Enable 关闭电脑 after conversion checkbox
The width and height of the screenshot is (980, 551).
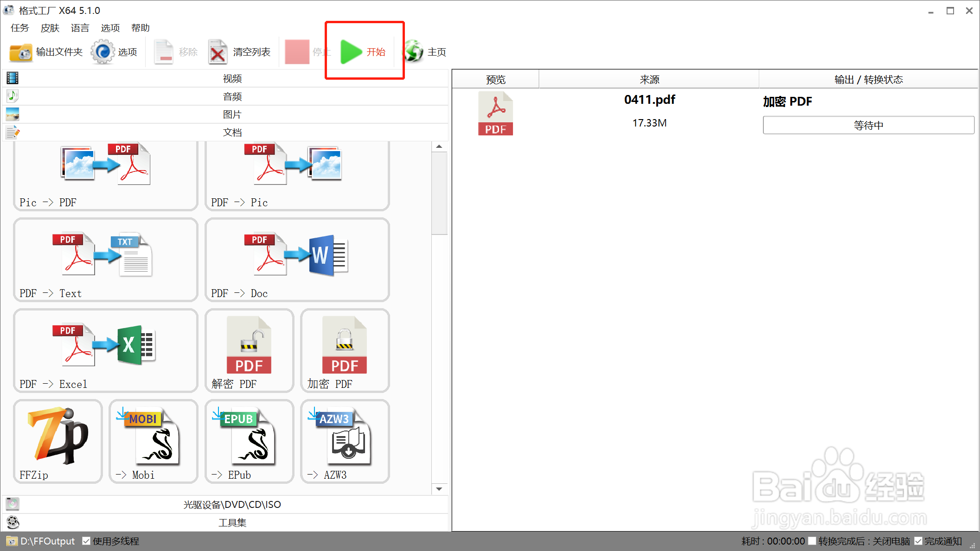(812, 541)
